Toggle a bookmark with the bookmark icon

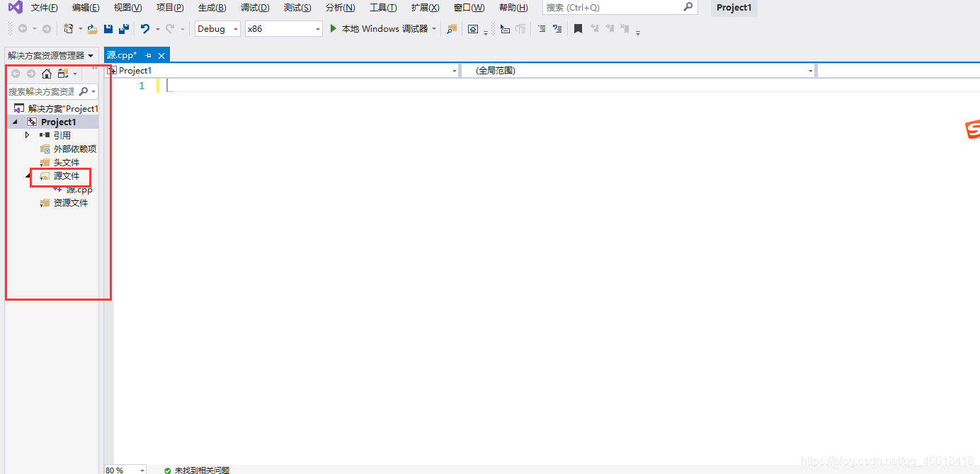click(579, 29)
